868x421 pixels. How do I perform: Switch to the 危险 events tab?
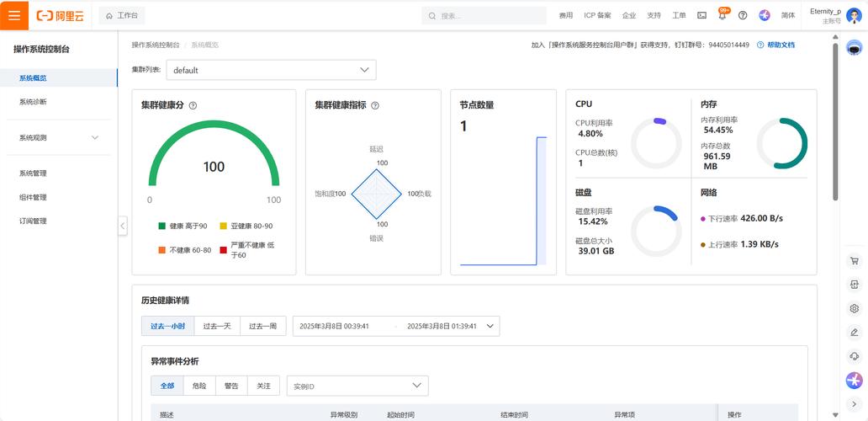click(x=198, y=386)
